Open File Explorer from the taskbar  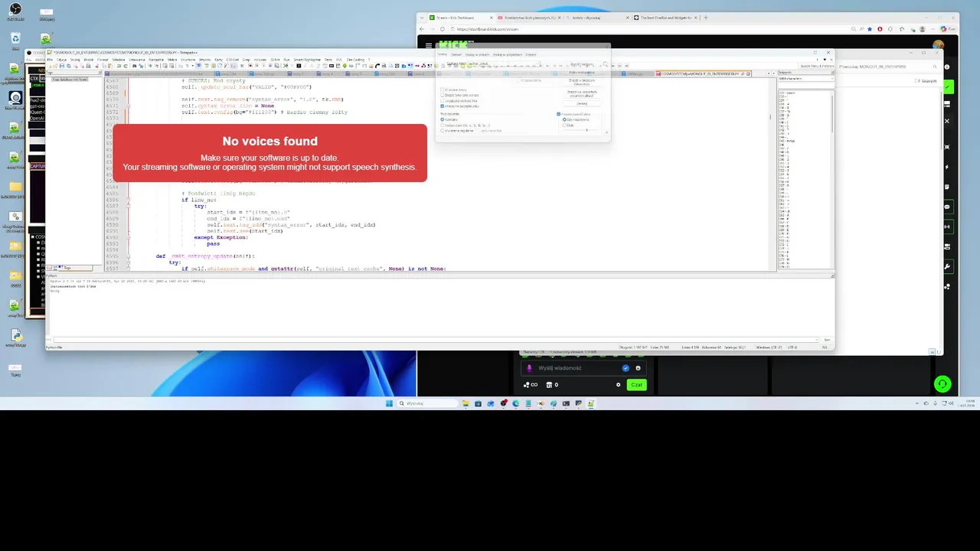[x=465, y=403]
